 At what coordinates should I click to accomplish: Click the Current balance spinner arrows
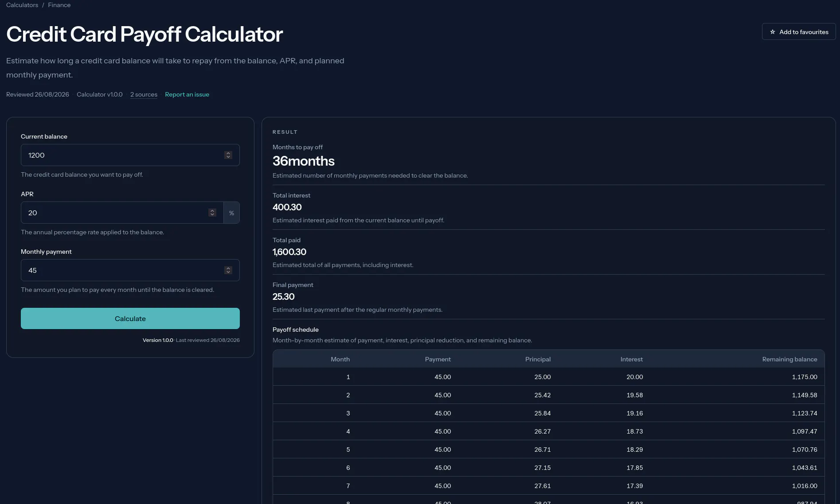click(228, 155)
